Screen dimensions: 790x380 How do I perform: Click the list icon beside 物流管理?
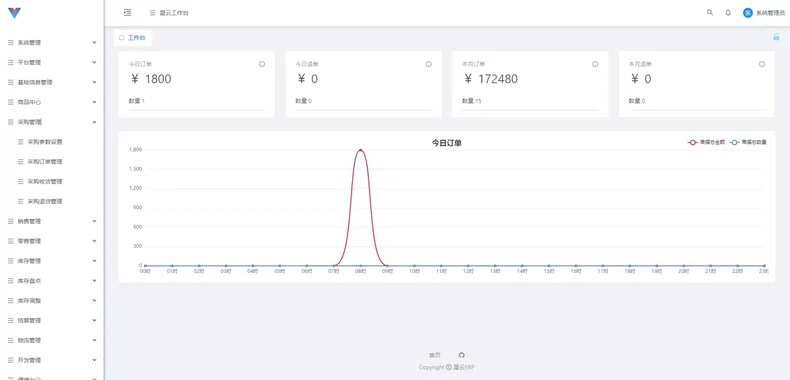coord(11,340)
